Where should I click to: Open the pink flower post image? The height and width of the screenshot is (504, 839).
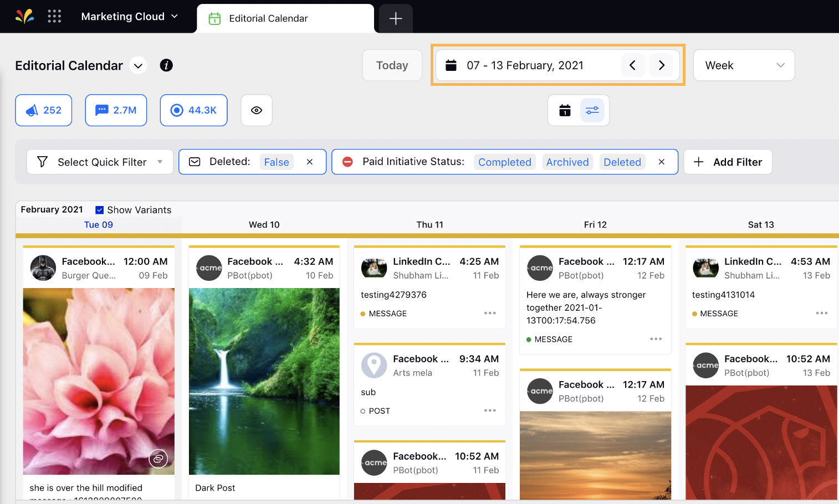99,381
